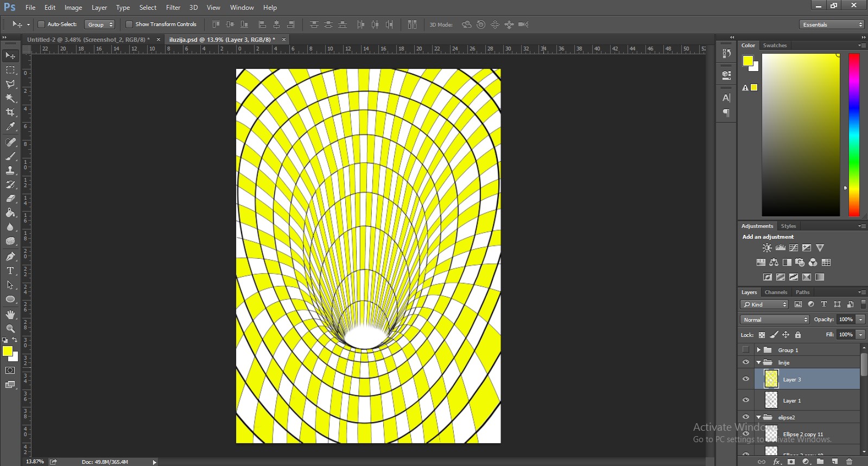Select the History Brush tool
This screenshot has width=868, height=466.
point(10,184)
